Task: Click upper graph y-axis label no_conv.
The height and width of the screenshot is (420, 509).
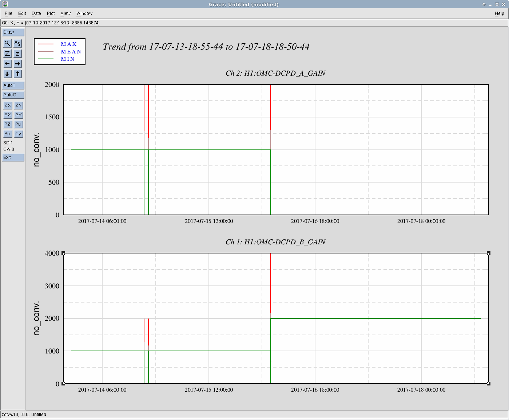Action: 36,150
